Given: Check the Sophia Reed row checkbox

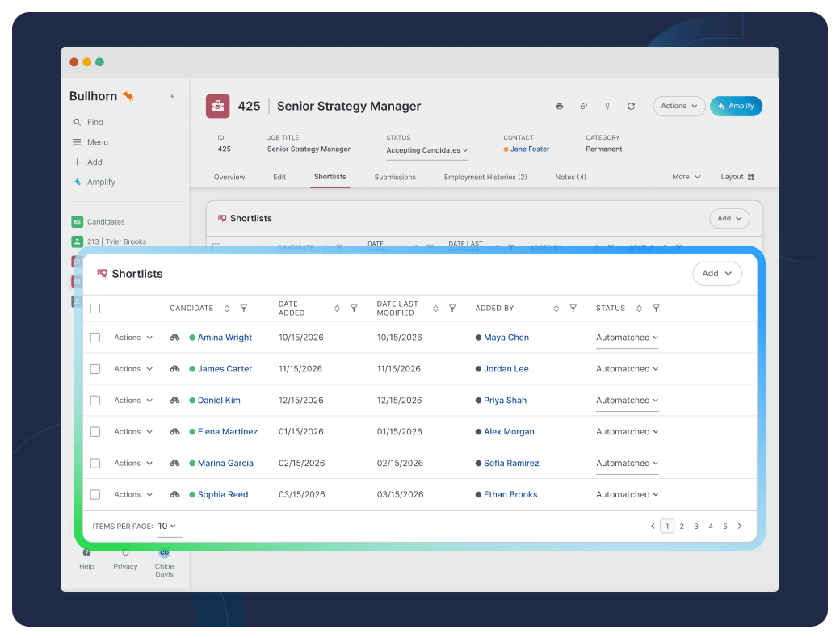Looking at the screenshot, I should tap(95, 495).
